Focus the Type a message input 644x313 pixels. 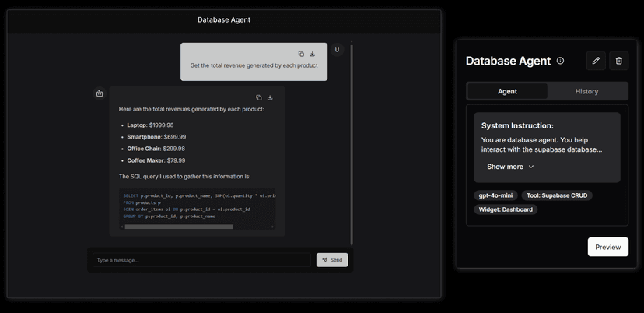click(201, 260)
